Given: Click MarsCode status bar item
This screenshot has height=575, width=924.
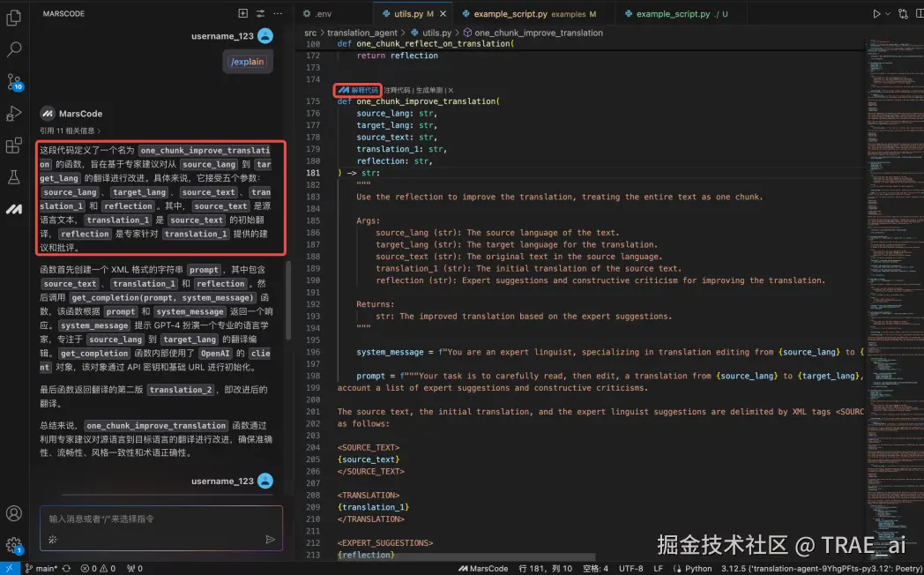Looking at the screenshot, I should coord(483,569).
